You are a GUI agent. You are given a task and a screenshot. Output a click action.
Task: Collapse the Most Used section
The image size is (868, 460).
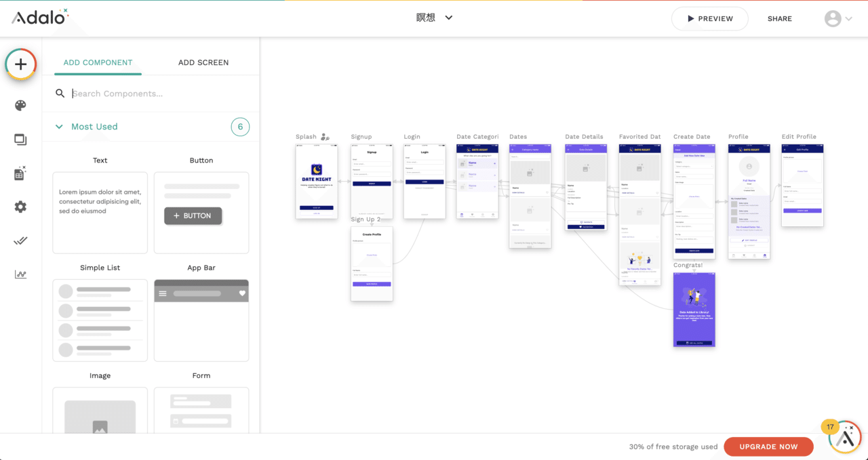(59, 127)
